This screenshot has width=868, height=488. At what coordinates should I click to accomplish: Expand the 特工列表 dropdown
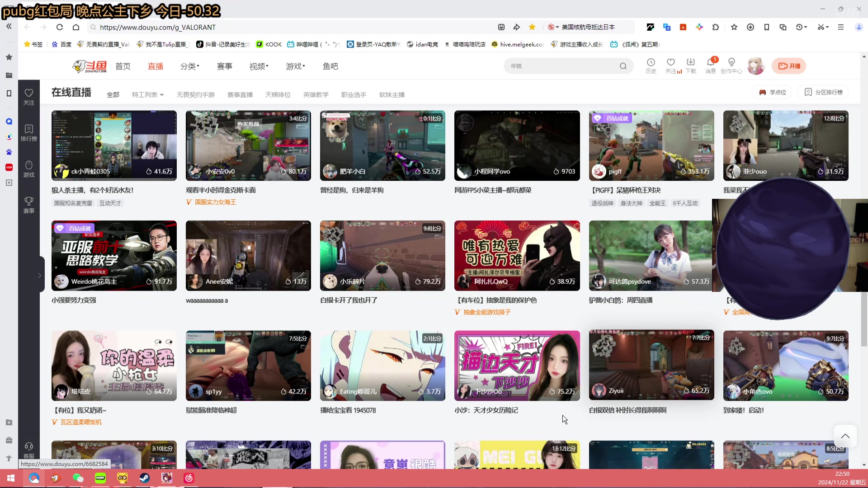pos(148,95)
